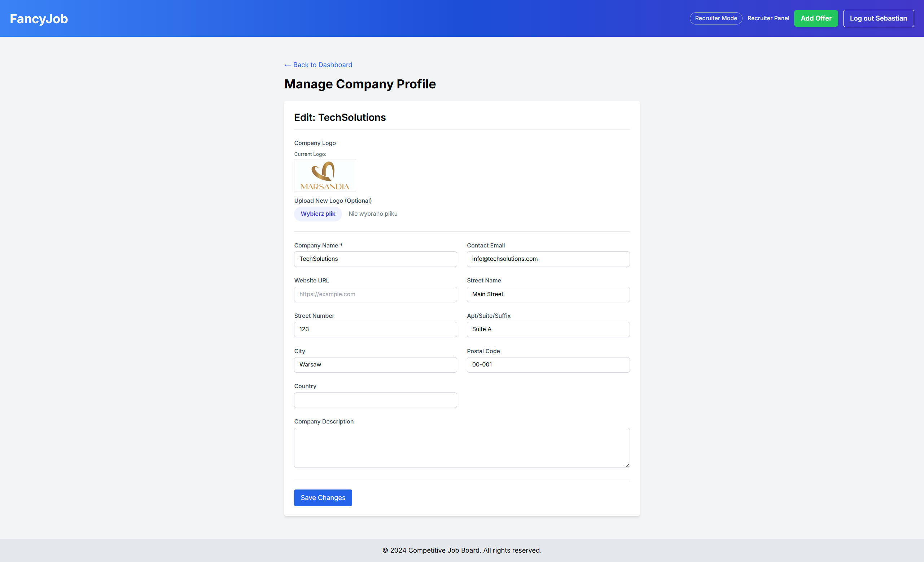
Task: Click the current Marsandia logo thumbnail
Action: (325, 175)
